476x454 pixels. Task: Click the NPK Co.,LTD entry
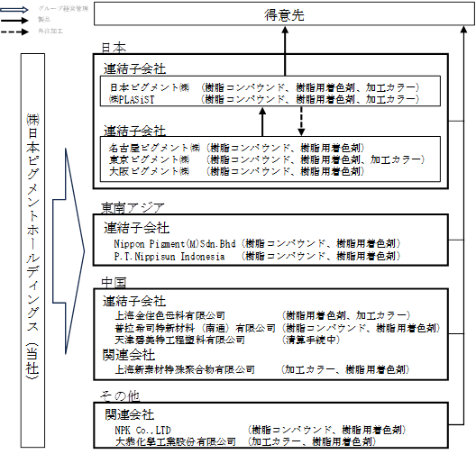click(x=143, y=430)
